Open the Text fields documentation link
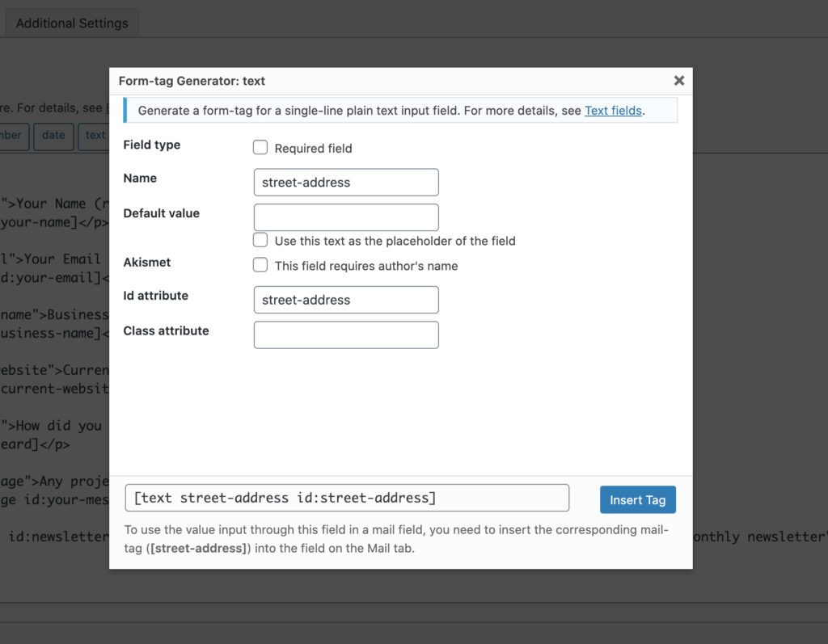Screen dimensions: 828x644 613,111
